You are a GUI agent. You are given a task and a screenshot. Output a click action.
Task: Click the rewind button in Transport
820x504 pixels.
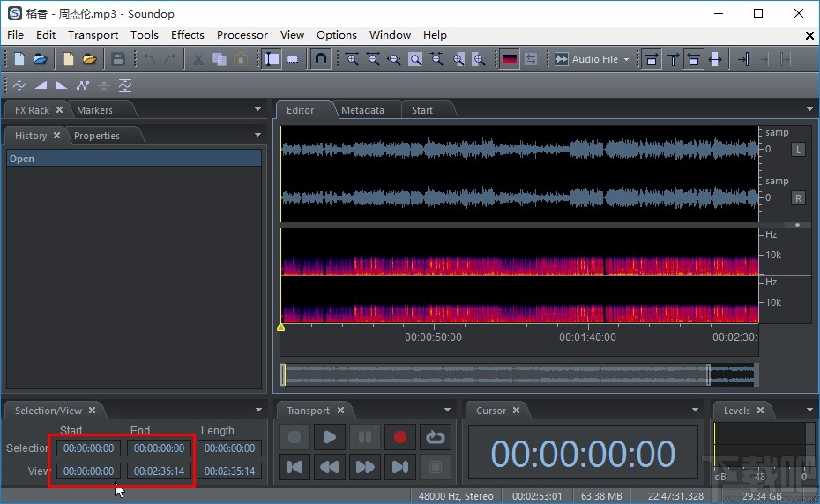click(330, 467)
